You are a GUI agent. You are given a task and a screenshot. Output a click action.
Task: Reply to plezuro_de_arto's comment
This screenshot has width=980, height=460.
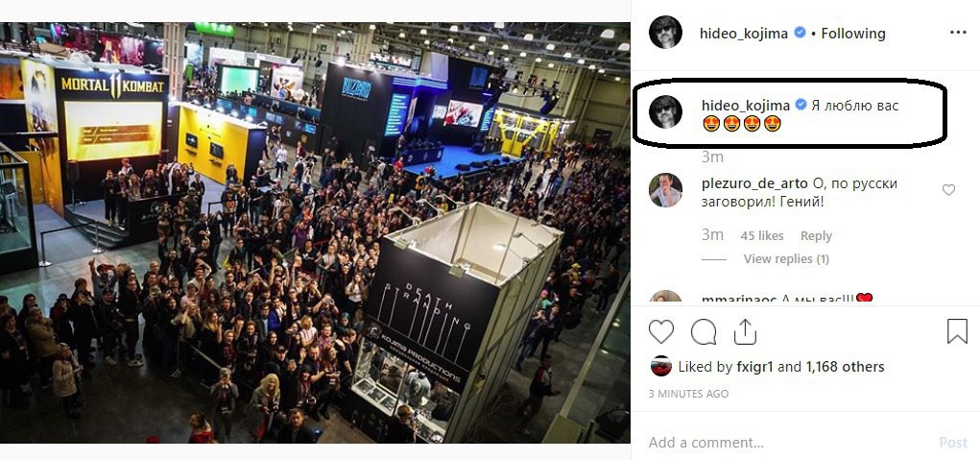pyautogui.click(x=816, y=235)
